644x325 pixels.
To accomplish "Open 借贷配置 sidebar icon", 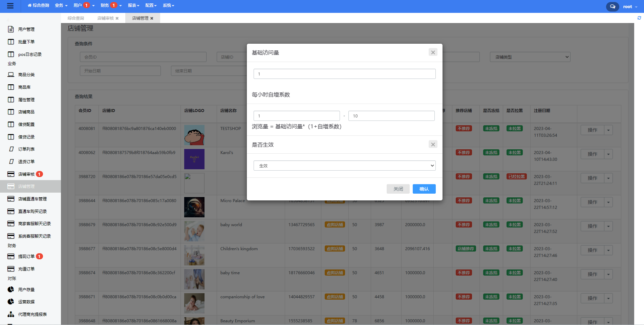I will pos(11,124).
